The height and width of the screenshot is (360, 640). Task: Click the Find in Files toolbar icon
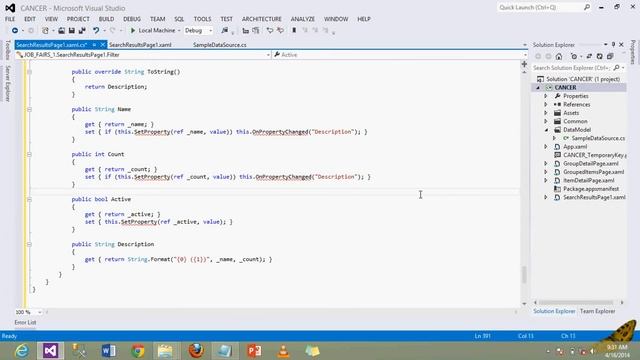(x=224, y=31)
